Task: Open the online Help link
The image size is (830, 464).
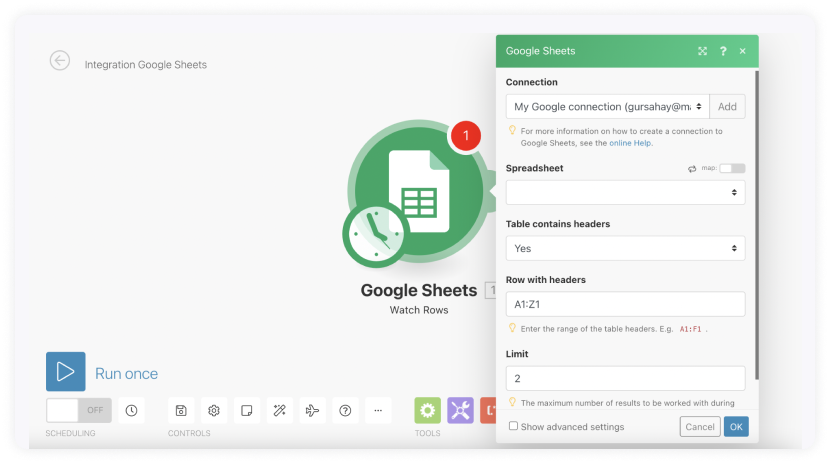Action: click(x=630, y=143)
